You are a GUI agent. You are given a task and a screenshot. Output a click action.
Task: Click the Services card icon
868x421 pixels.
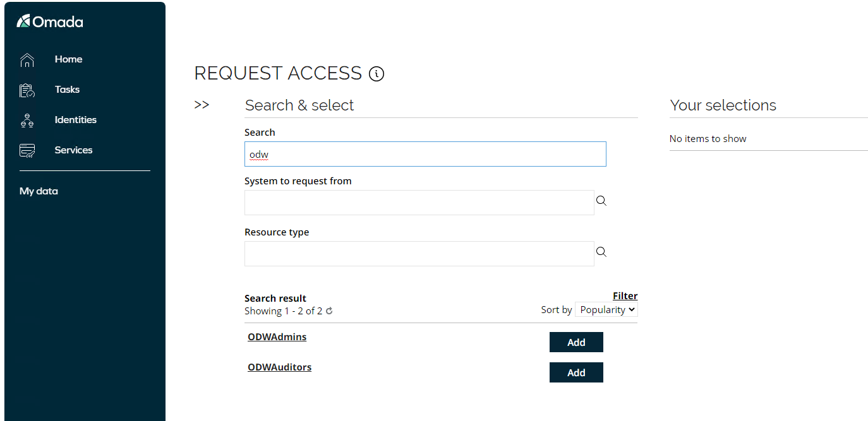pyautogui.click(x=27, y=150)
